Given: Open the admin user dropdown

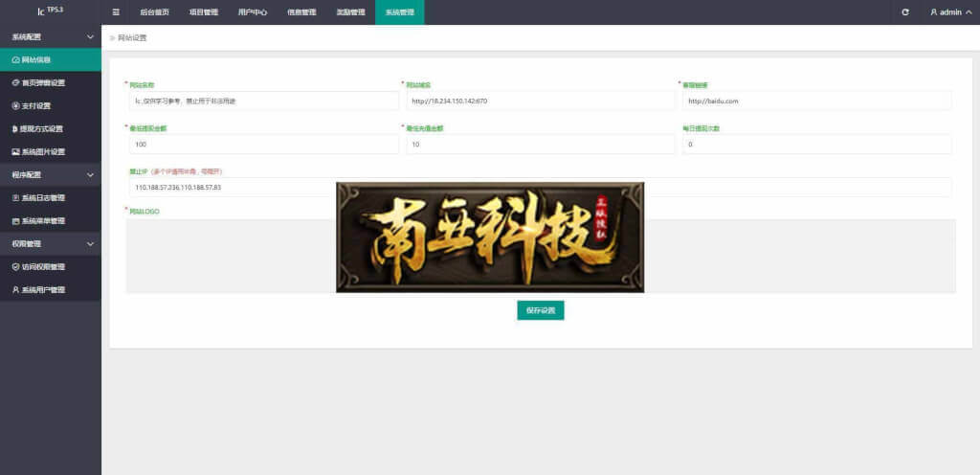Looking at the screenshot, I should pyautogui.click(x=950, y=11).
